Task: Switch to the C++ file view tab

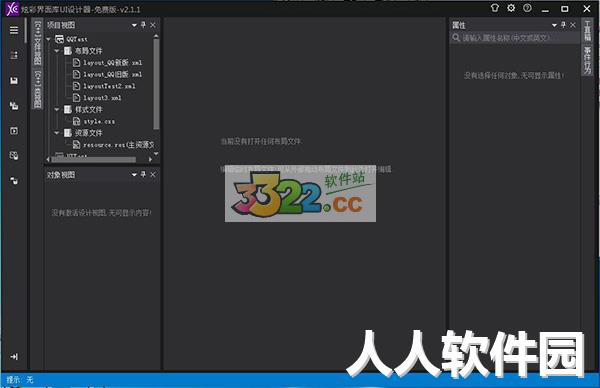Action: tap(38, 43)
